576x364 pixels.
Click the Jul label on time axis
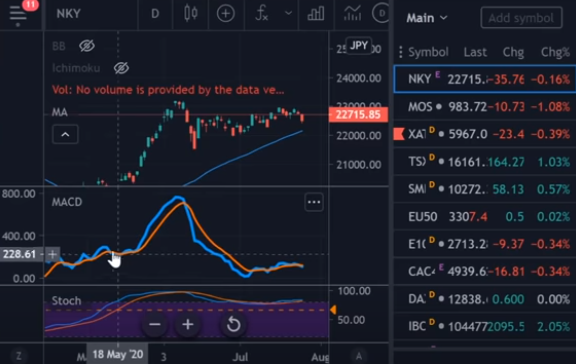[241, 357]
